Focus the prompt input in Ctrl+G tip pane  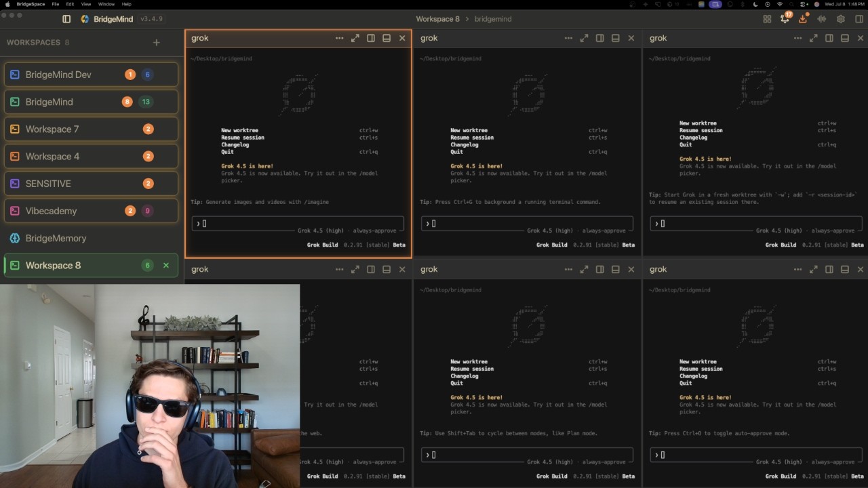(527, 224)
